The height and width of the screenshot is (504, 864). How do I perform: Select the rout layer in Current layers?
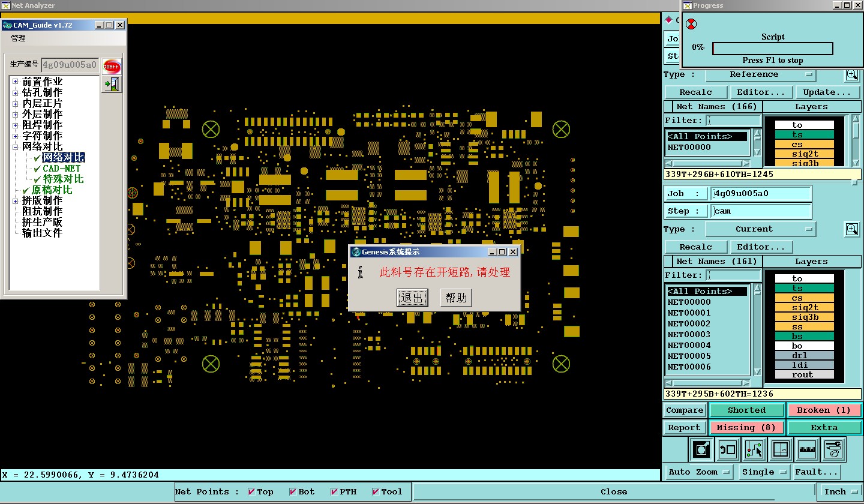tap(805, 375)
